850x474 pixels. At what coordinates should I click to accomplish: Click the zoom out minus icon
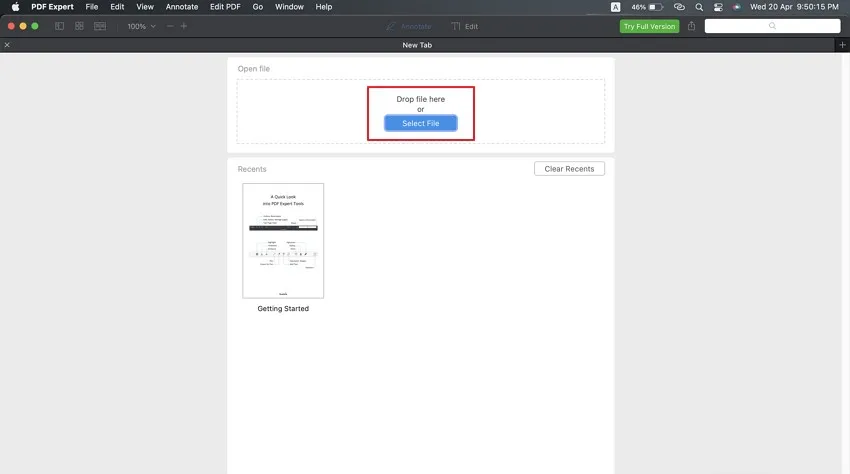pos(170,26)
